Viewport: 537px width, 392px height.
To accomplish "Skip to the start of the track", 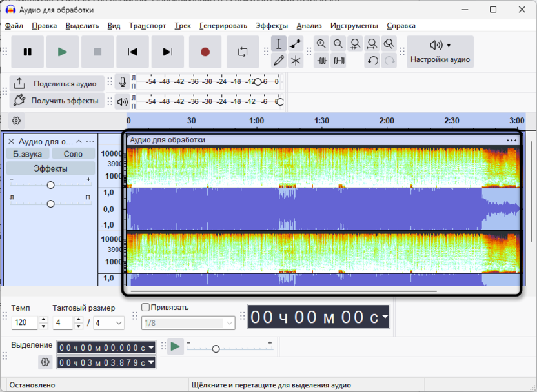I will (132, 52).
